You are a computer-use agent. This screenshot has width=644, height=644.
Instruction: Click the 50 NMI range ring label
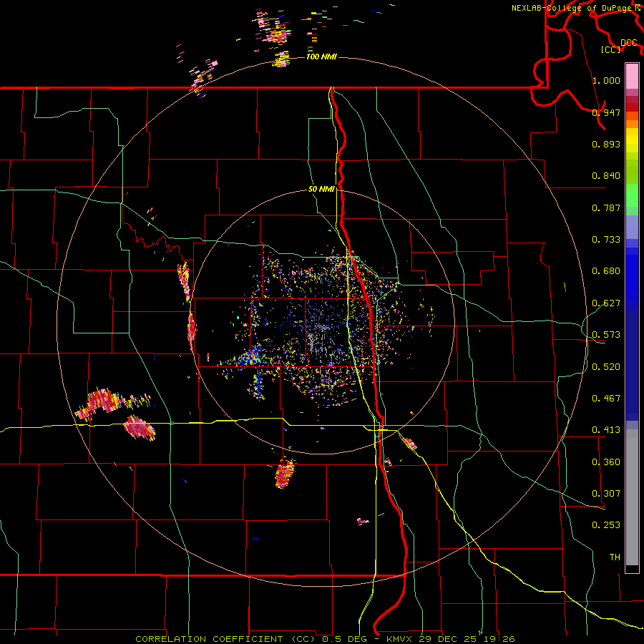coord(321,190)
